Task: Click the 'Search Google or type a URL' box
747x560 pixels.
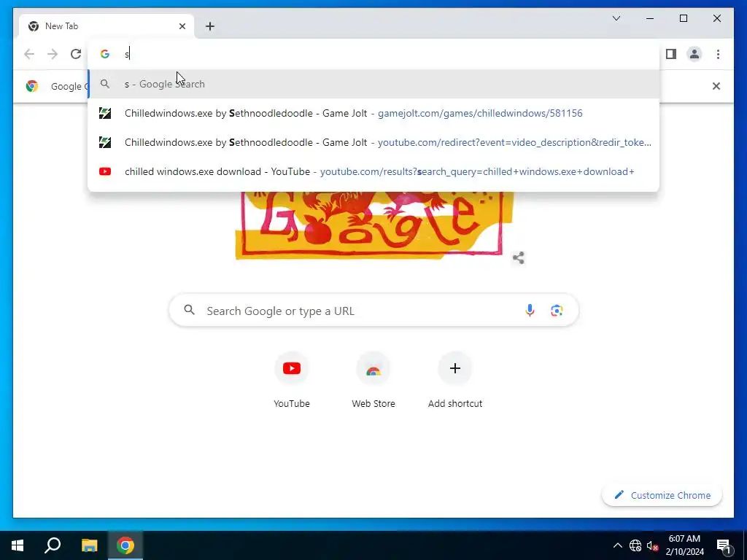Action: point(374,311)
